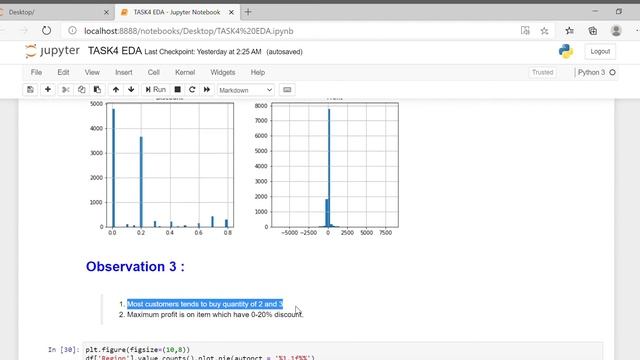Screen dimensions: 640x360
Task: Move selected cell down arrow
Action: (x=131, y=90)
